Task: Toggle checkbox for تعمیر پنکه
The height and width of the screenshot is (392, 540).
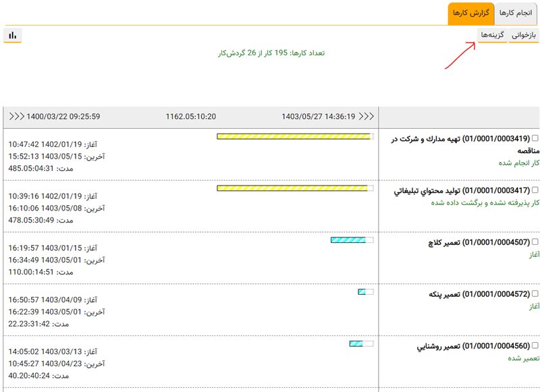Action: pos(536,294)
